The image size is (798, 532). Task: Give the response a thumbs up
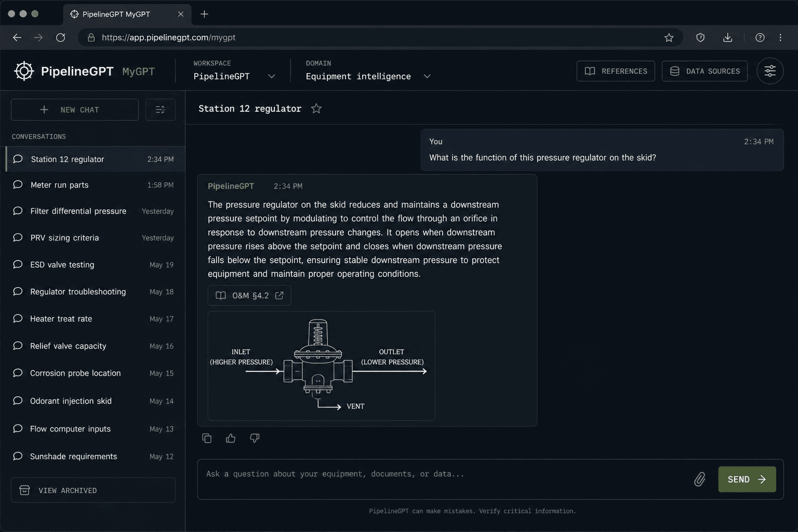pyautogui.click(x=231, y=438)
